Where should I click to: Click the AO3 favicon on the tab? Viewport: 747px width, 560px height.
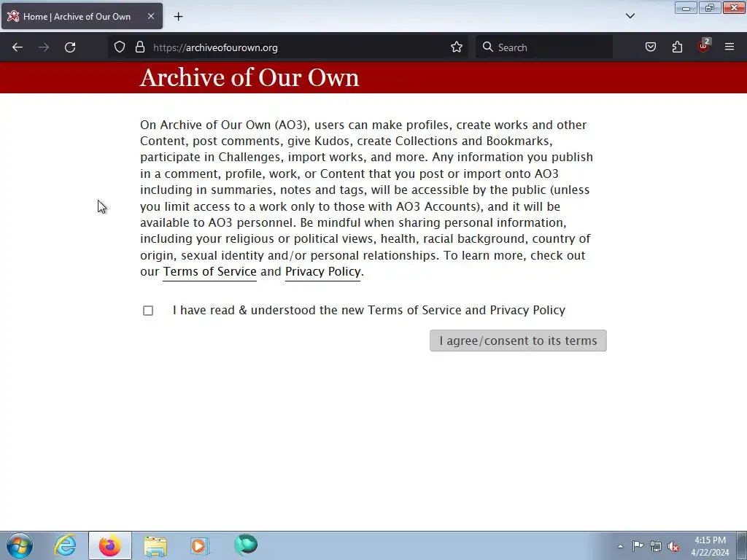tap(13, 16)
